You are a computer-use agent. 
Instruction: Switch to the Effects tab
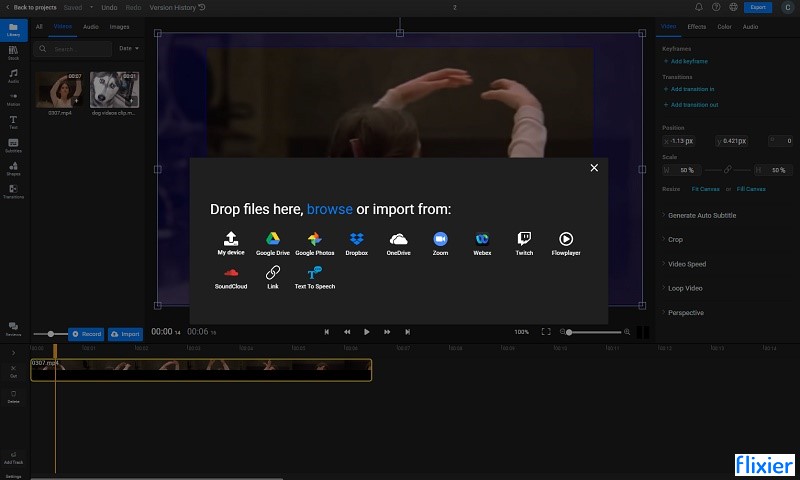[x=696, y=27]
